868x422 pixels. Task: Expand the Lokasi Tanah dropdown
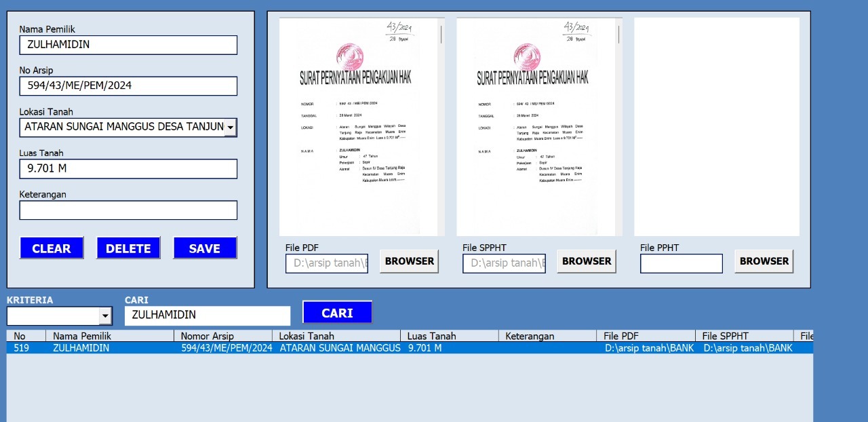coord(231,127)
